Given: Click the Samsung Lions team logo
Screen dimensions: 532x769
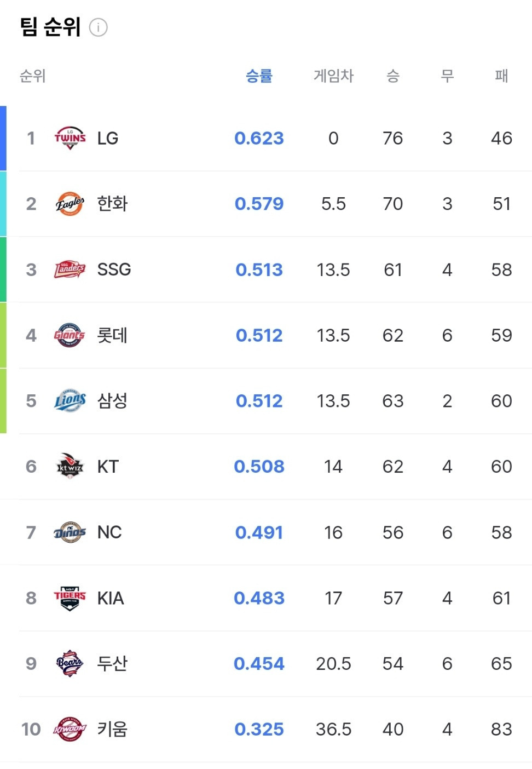Looking at the screenshot, I should [70, 401].
